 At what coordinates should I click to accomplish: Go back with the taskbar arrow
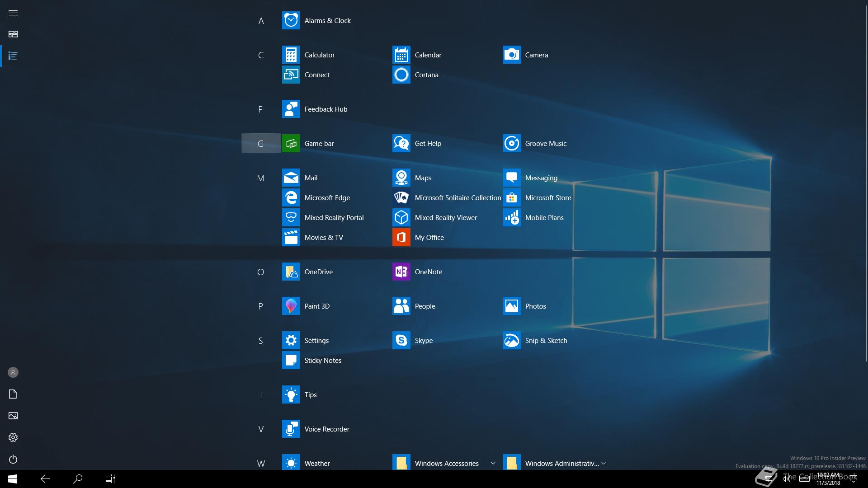click(45, 479)
